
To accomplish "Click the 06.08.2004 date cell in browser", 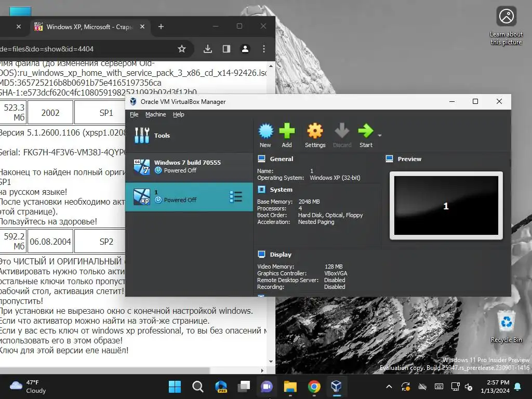I will click(50, 241).
